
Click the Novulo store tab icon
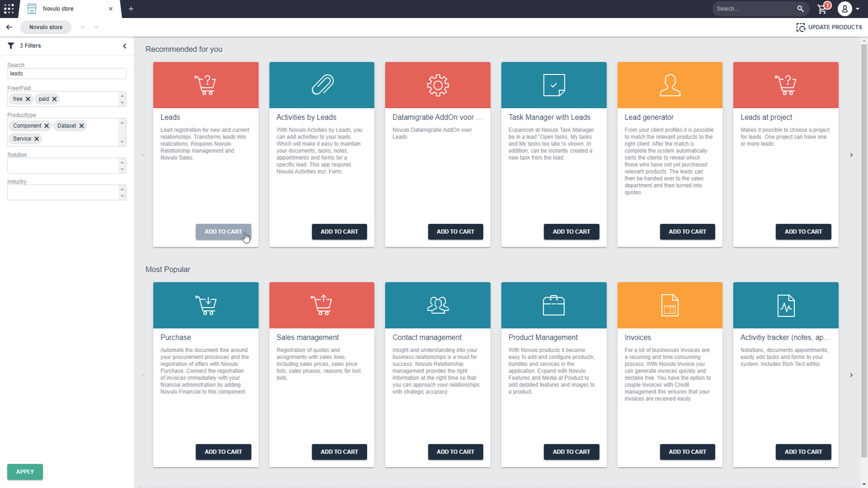[x=32, y=9]
